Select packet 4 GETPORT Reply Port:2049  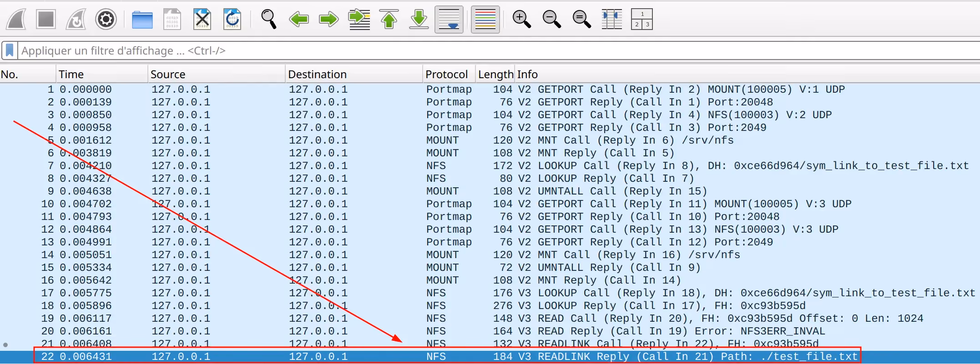click(x=490, y=128)
